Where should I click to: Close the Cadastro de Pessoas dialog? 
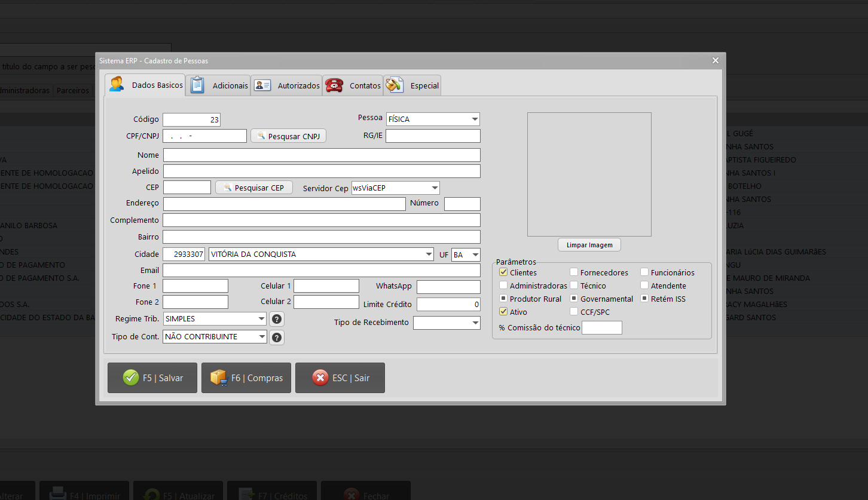(716, 60)
